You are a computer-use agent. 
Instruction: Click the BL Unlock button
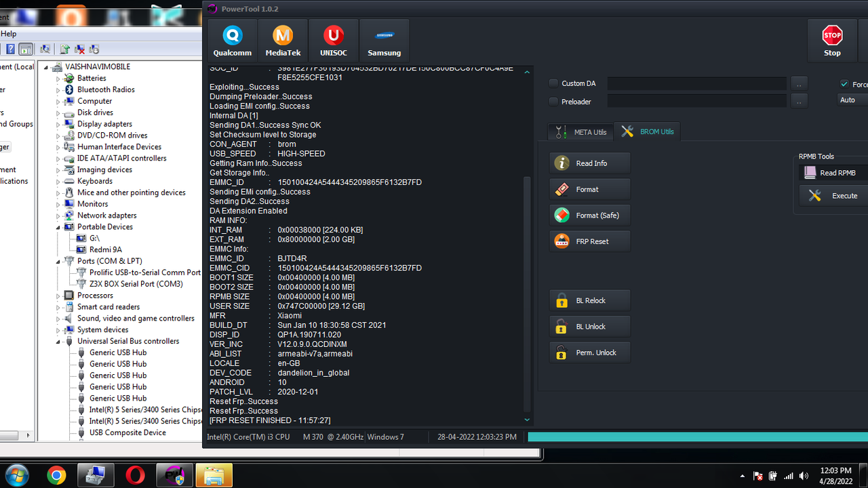pos(590,327)
